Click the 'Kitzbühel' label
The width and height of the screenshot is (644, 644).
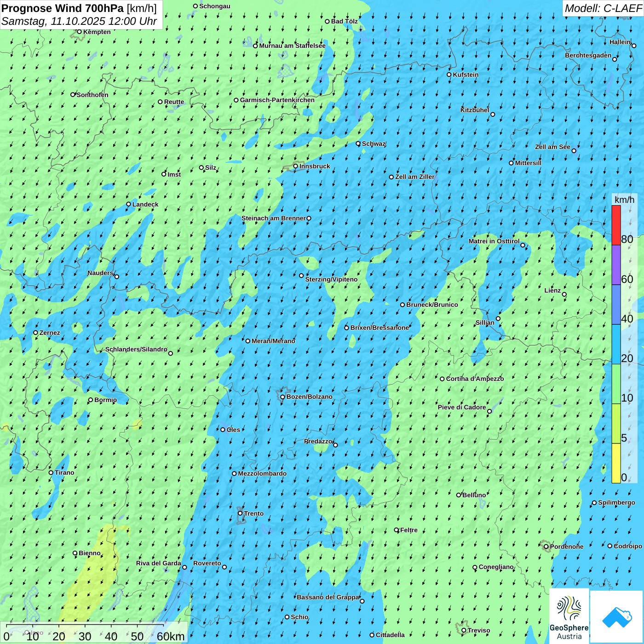(475, 110)
